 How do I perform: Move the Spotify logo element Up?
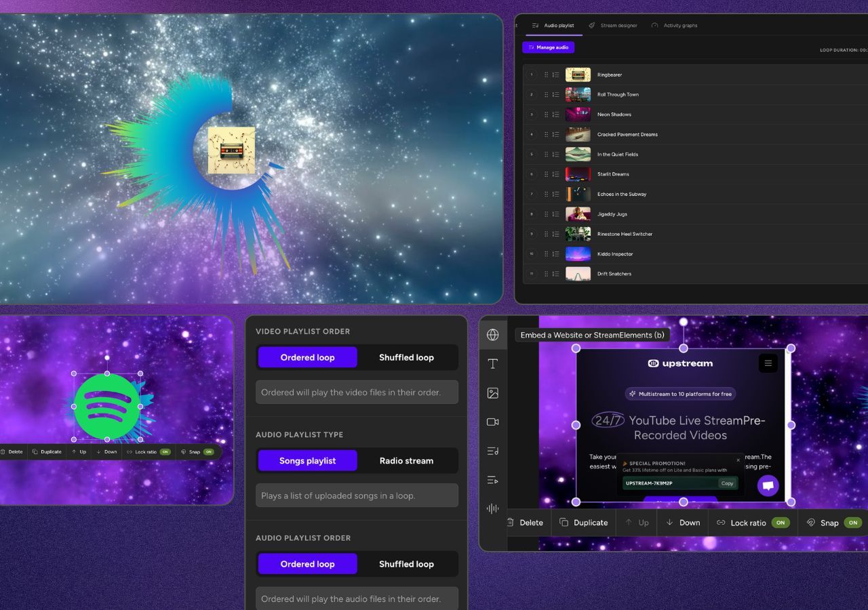(x=79, y=451)
